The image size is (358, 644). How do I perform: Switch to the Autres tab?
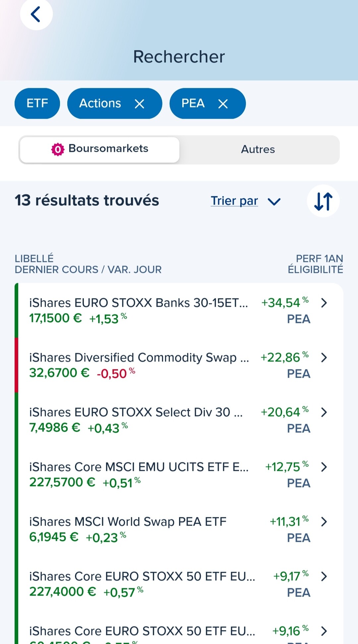coord(258,150)
